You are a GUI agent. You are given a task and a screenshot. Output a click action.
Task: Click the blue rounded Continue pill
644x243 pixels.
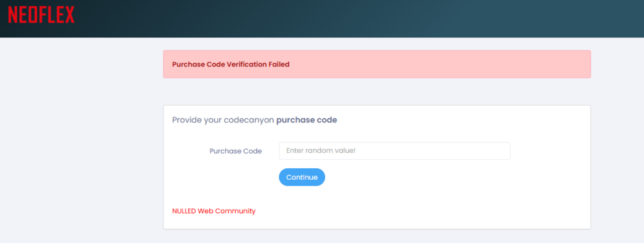tap(302, 177)
